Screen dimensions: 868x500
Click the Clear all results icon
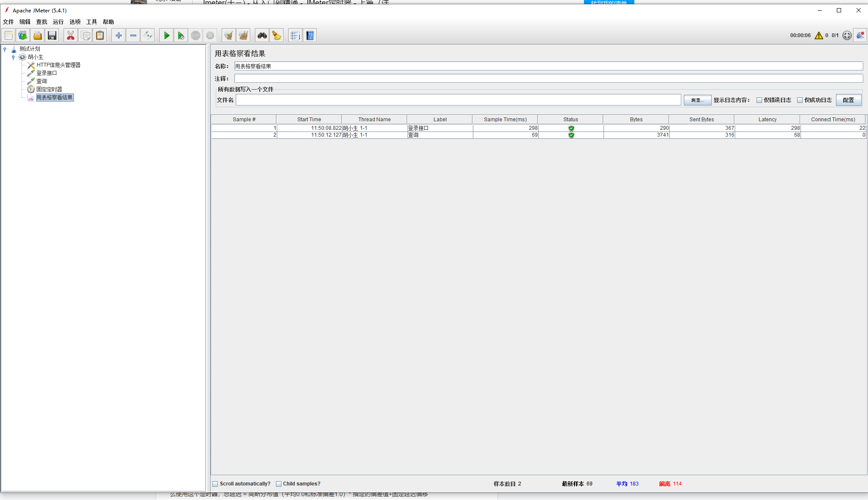click(x=243, y=36)
